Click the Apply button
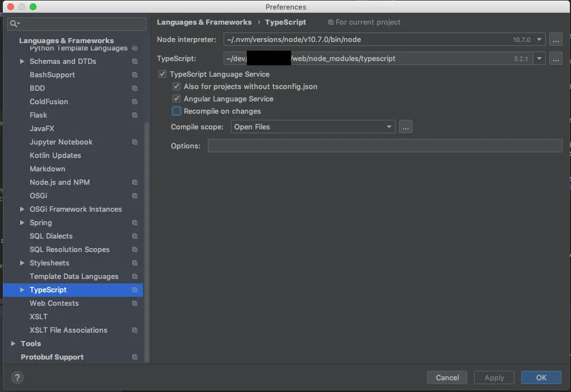Viewport: 571px width, 392px height. pos(494,377)
